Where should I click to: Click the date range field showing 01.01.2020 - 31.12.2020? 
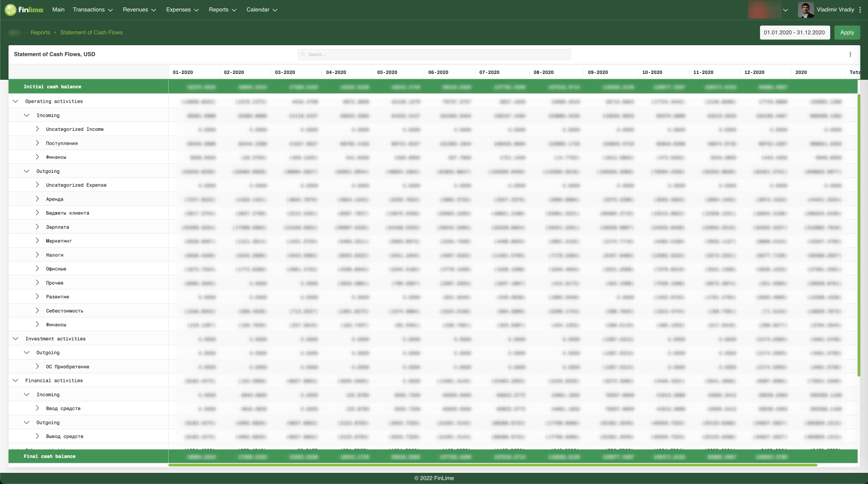click(x=795, y=32)
